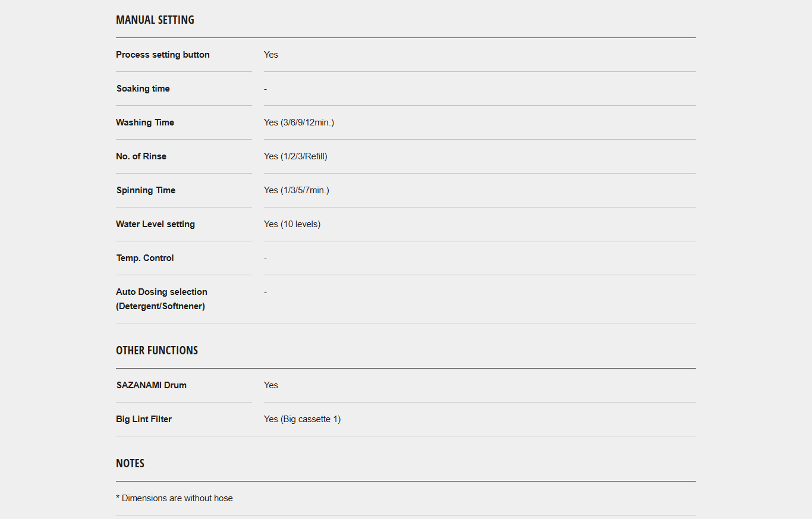Select the SAZANAMI Drum row label
Screen dimensions: 812x519
(x=152, y=385)
